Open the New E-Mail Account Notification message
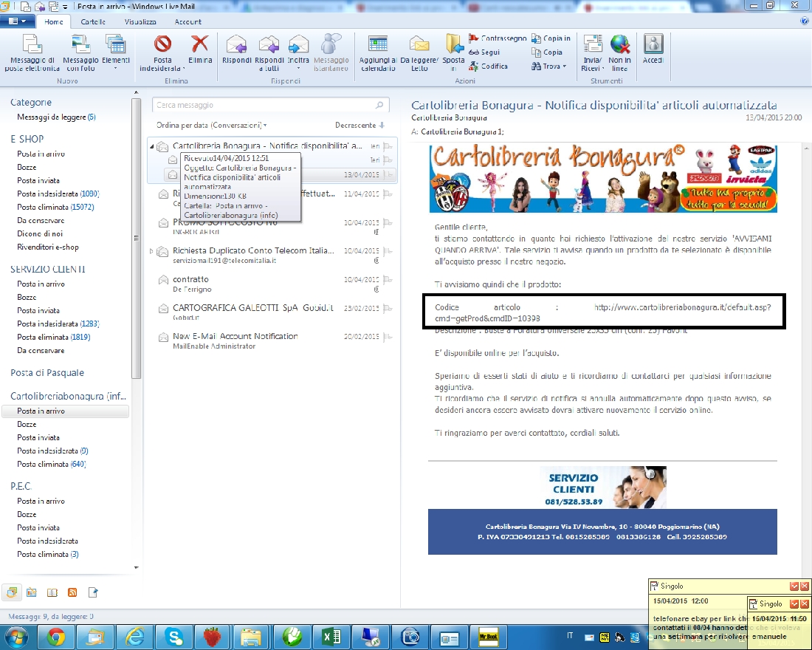This screenshot has width=812, height=650. 273,341
